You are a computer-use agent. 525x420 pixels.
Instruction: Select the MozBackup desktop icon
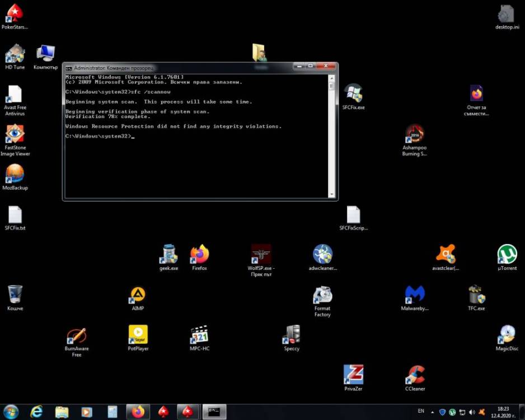[15, 177]
